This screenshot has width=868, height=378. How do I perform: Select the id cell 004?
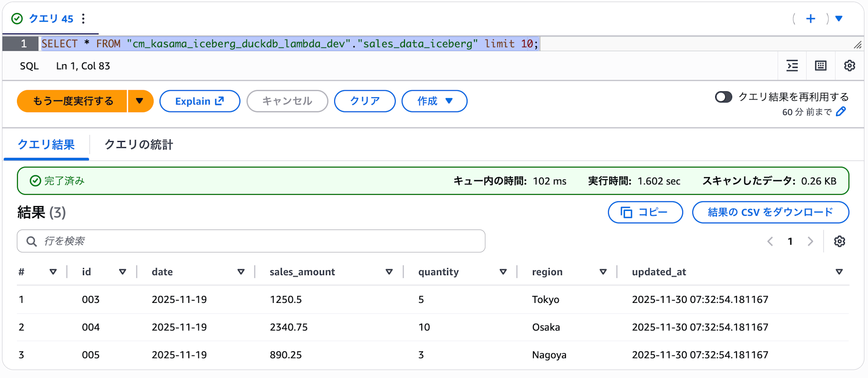click(91, 327)
